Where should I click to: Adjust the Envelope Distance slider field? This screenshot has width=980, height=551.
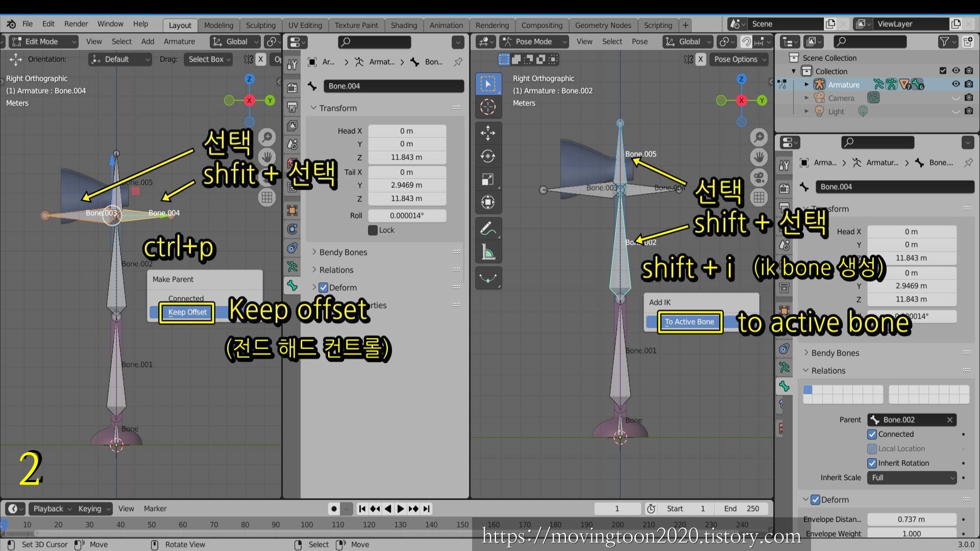click(x=911, y=519)
